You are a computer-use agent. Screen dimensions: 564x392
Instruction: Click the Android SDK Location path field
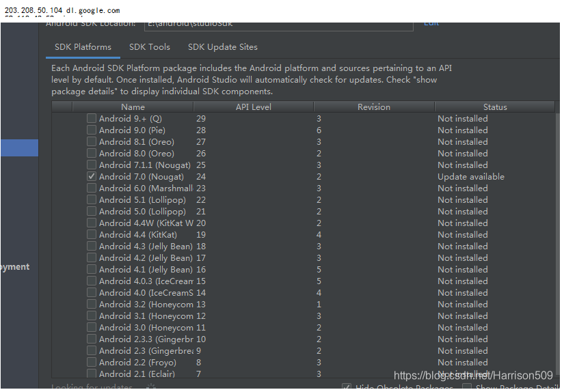(x=279, y=25)
